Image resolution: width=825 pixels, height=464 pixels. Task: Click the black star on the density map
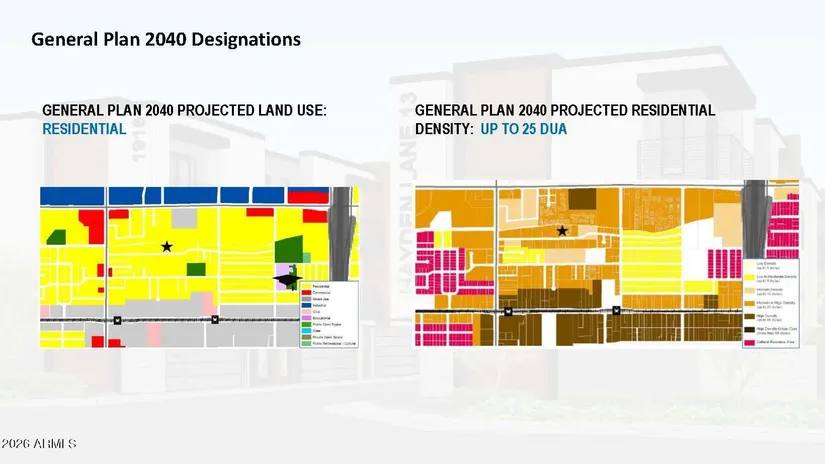[x=562, y=231]
